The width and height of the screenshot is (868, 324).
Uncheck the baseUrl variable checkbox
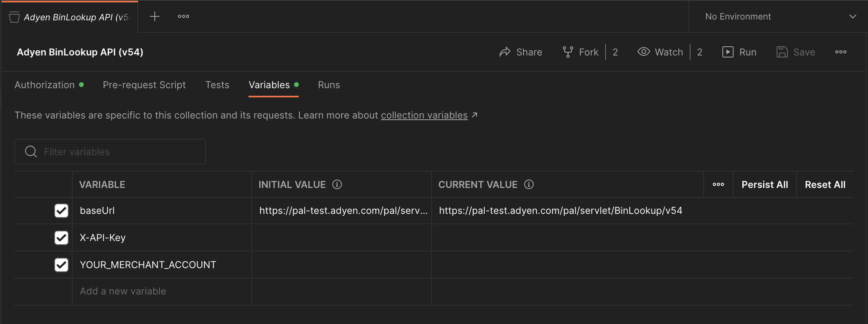[61, 211]
